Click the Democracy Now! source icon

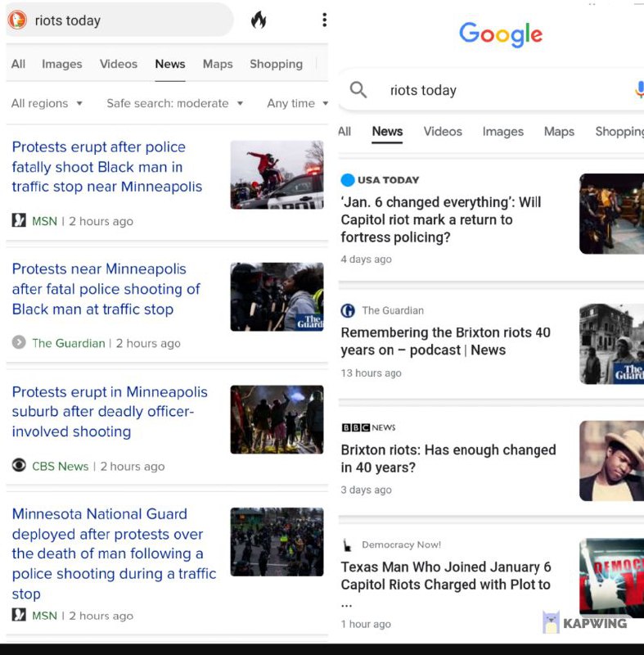347,544
